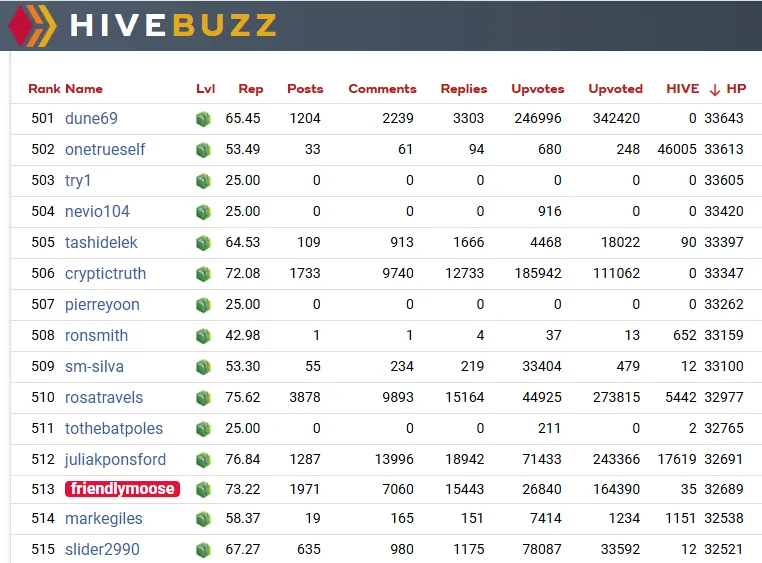The width and height of the screenshot is (762, 563).
Task: Click posts count 3878
Action: [x=305, y=398]
